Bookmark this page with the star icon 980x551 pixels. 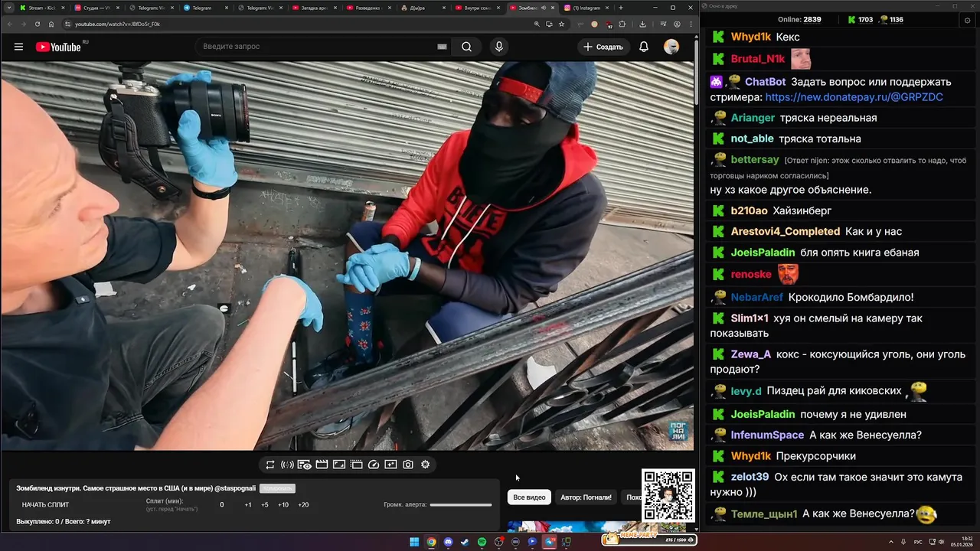(561, 24)
